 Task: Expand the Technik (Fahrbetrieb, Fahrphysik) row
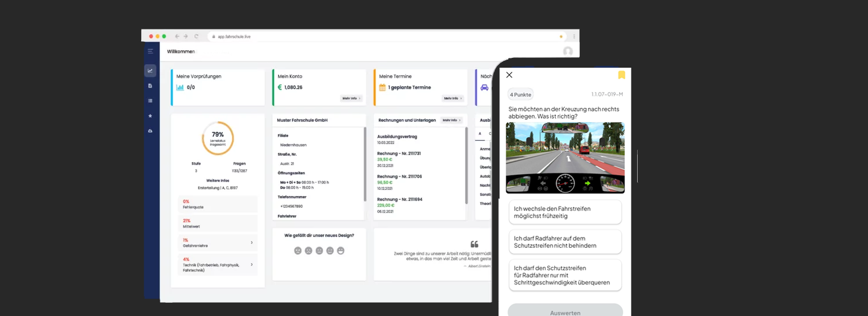point(218,264)
